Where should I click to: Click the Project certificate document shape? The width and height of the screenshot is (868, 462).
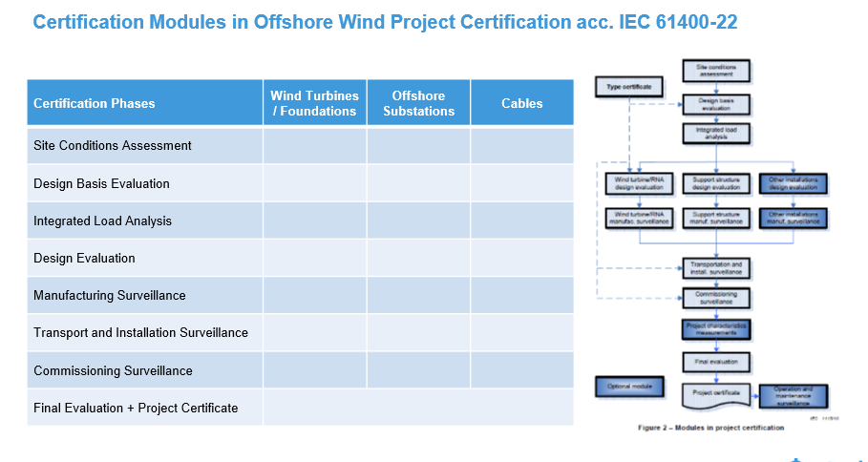(716, 394)
